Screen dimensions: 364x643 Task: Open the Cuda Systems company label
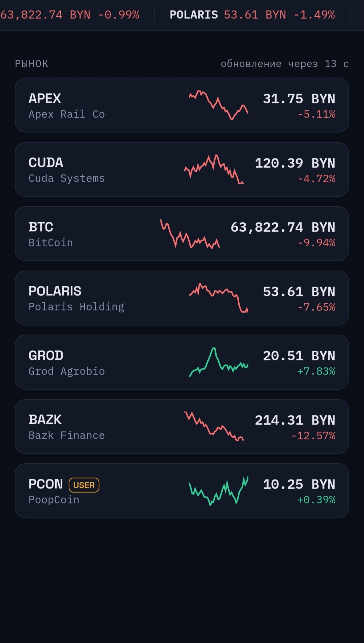(67, 178)
